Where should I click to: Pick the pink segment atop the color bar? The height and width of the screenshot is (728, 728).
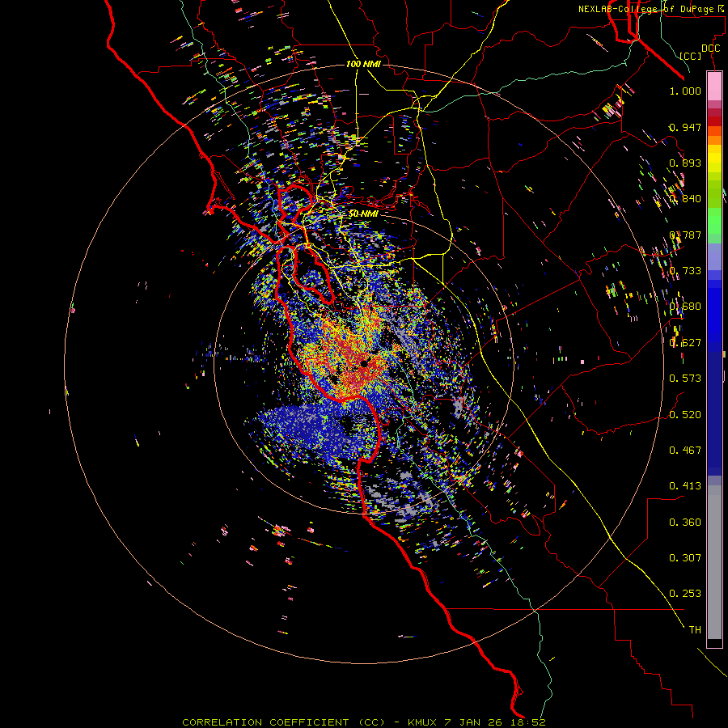tap(714, 86)
